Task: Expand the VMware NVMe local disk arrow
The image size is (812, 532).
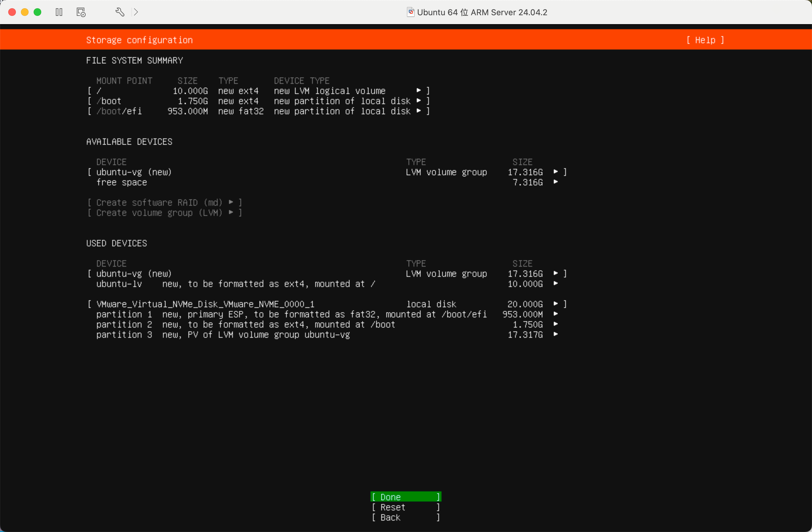Action: [x=556, y=304]
